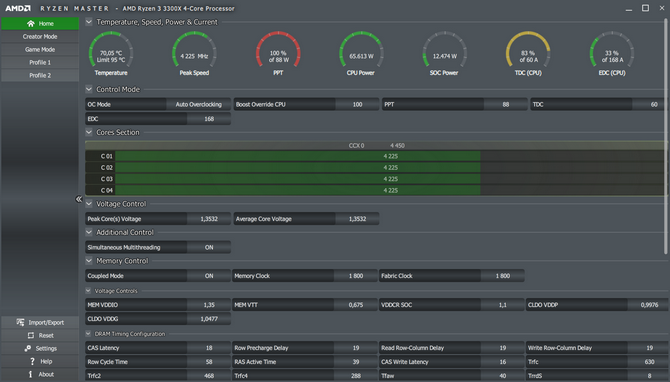Collapse the Control Mode section
670x382 pixels.
[x=89, y=89]
